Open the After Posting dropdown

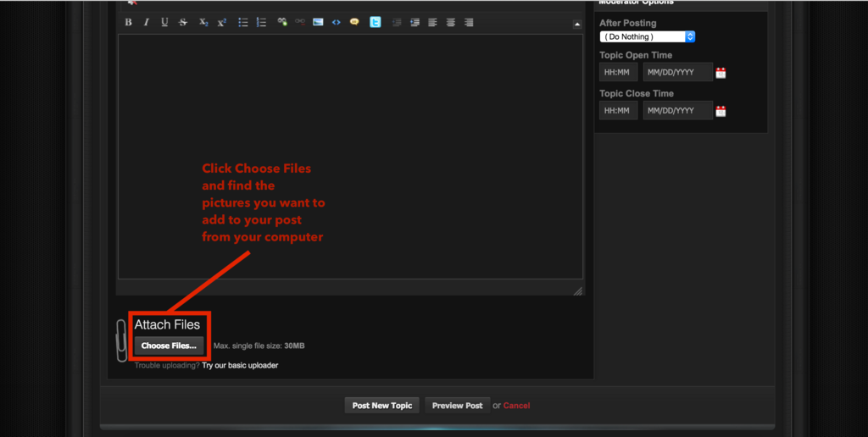(x=647, y=36)
